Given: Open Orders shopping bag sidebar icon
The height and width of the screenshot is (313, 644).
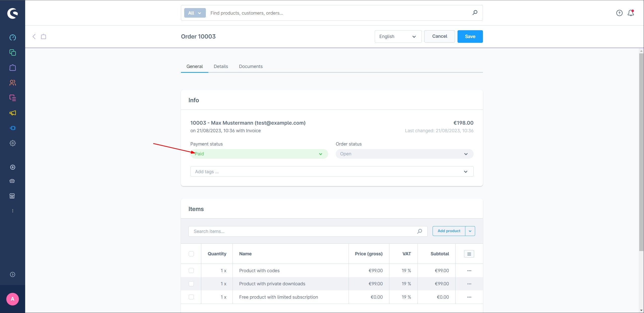Looking at the screenshot, I should 13,68.
